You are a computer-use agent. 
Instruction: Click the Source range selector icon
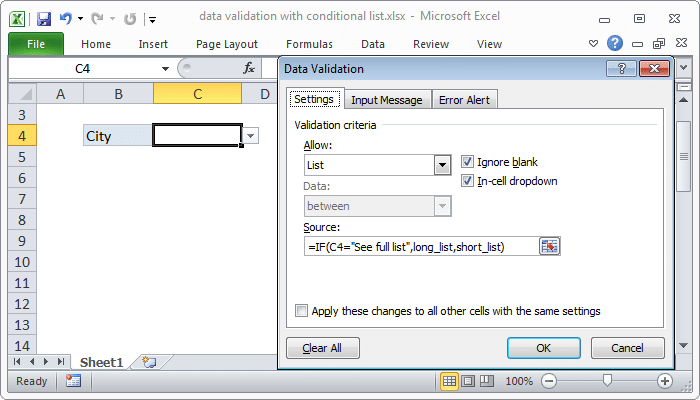coord(550,246)
